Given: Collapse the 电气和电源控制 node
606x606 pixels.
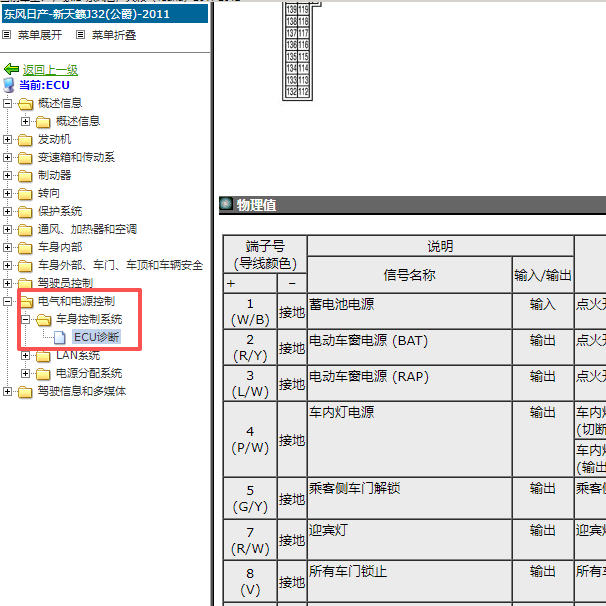Looking at the screenshot, I should point(7,301).
